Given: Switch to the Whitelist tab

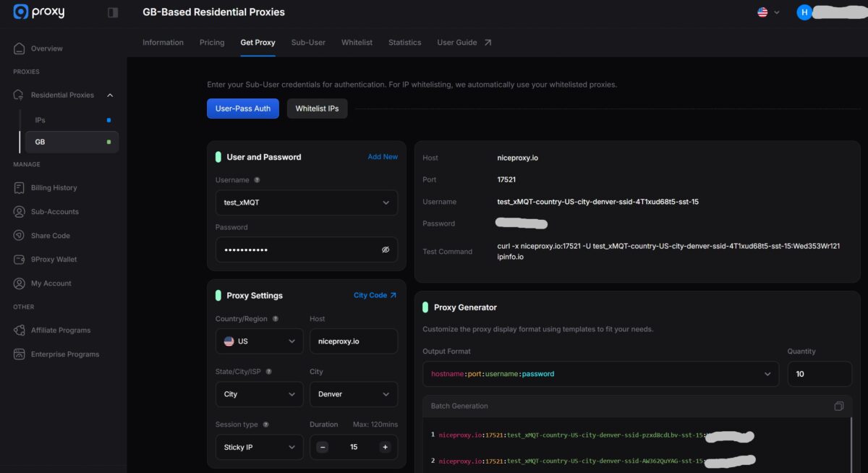Looking at the screenshot, I should click(x=357, y=43).
